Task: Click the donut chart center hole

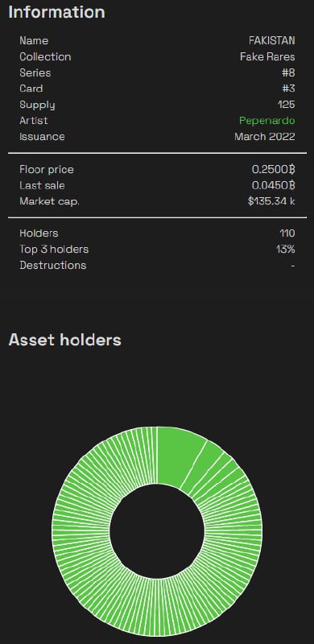Action: coord(157,531)
